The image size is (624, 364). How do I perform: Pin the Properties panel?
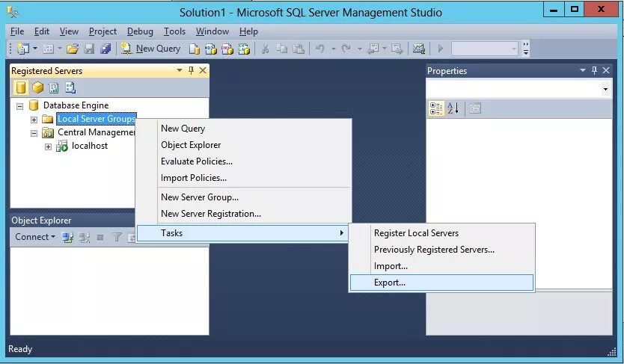point(594,70)
